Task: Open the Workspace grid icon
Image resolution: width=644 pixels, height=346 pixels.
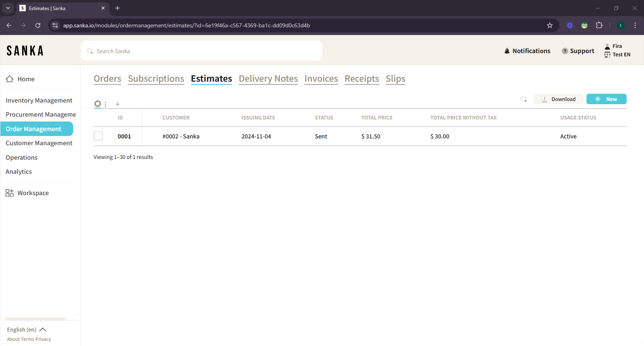Action: 10,193
